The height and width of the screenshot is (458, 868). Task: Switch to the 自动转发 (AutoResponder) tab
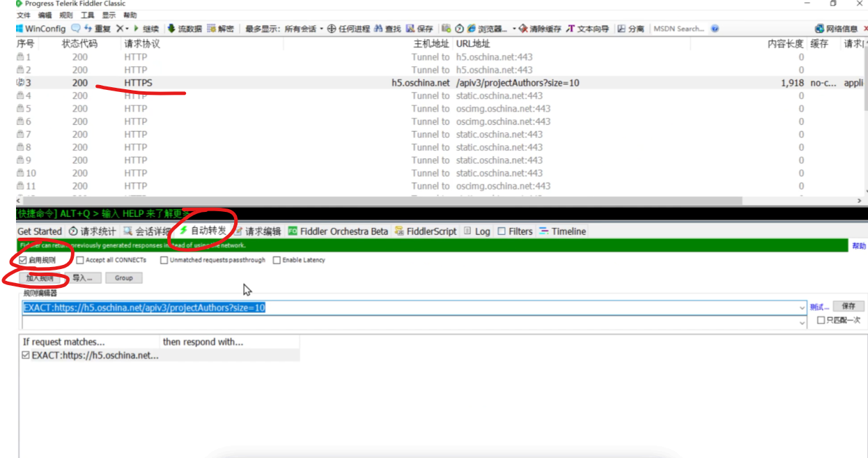click(203, 231)
